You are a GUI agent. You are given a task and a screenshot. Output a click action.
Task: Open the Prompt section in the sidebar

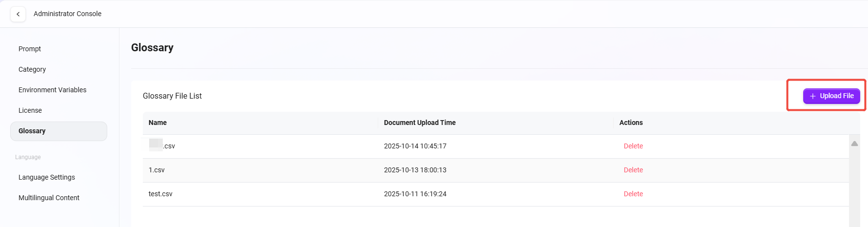[30, 49]
